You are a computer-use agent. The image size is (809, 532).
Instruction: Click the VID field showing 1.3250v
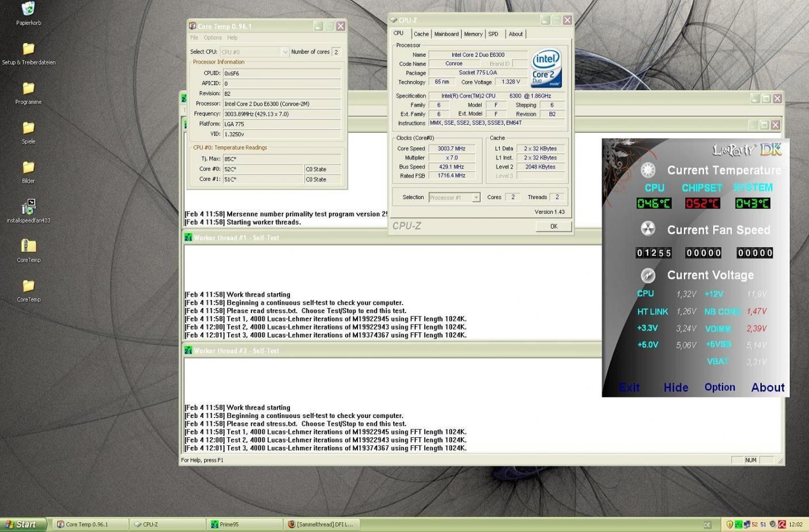[282, 134]
